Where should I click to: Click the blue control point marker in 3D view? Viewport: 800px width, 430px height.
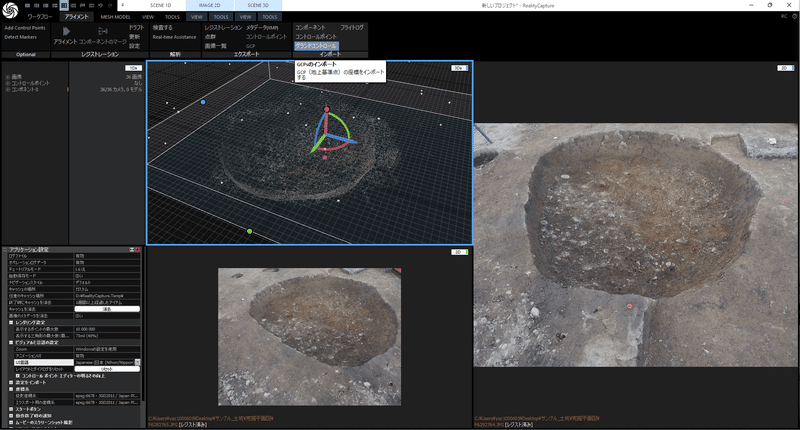pyautogui.click(x=203, y=102)
